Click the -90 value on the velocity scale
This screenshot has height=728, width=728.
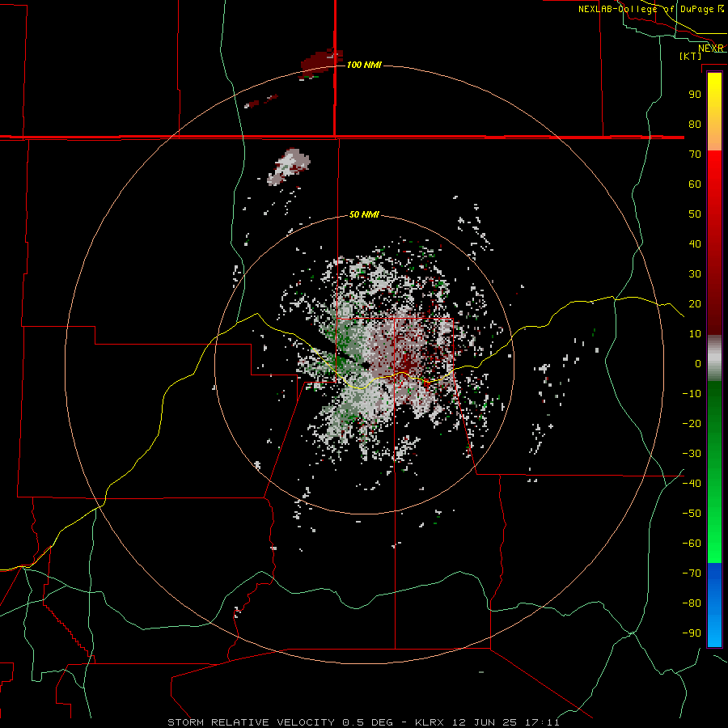pos(692,633)
